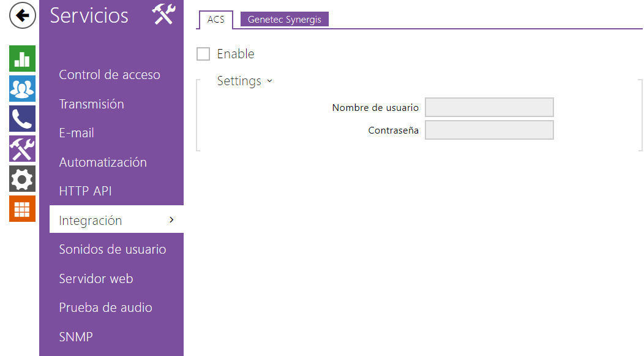The image size is (644, 356).
Task: Click the Nombre de usuario field
Action: pos(489,107)
